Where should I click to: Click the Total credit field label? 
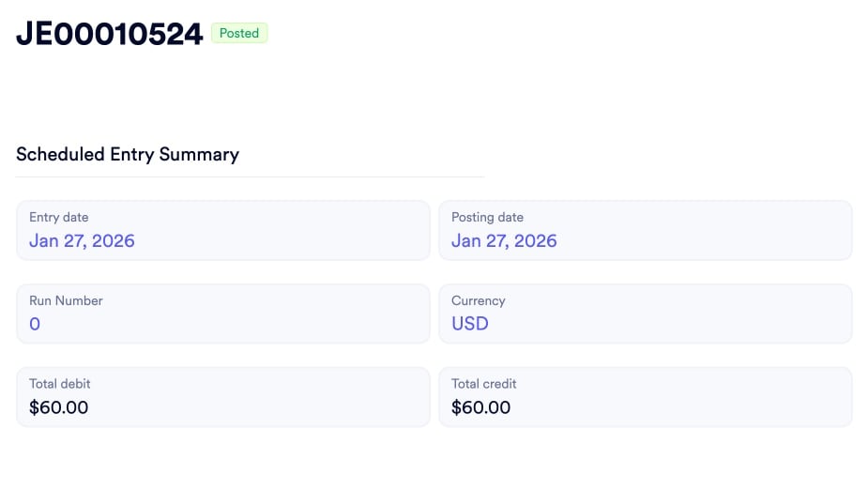pyautogui.click(x=484, y=384)
